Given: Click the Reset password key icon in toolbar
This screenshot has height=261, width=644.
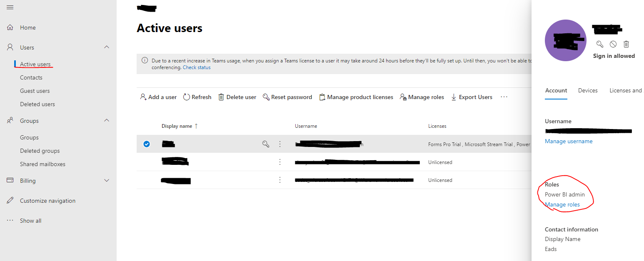Looking at the screenshot, I should 266,97.
